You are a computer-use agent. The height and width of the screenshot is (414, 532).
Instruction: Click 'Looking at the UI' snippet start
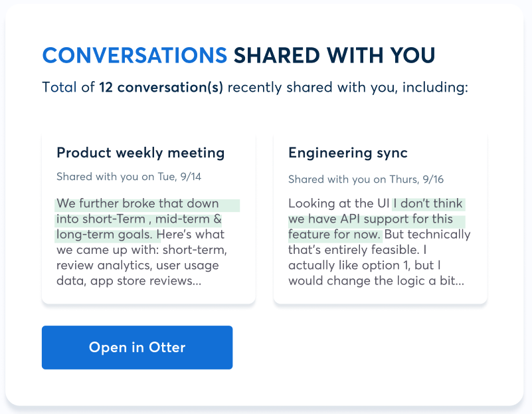tap(339, 203)
